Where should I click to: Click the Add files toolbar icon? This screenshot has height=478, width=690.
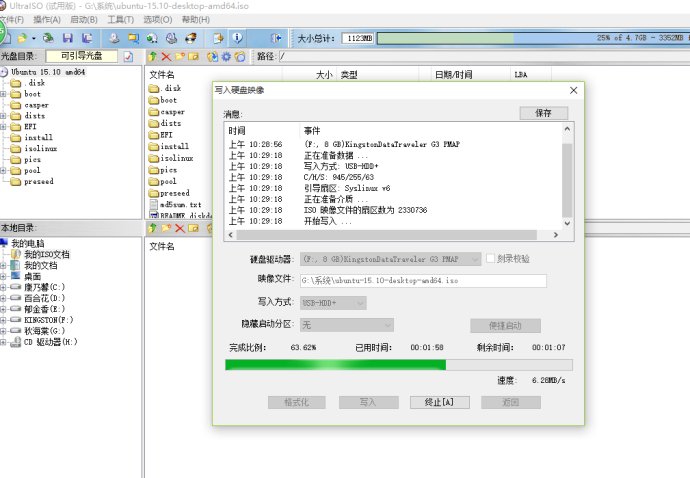pos(218,38)
